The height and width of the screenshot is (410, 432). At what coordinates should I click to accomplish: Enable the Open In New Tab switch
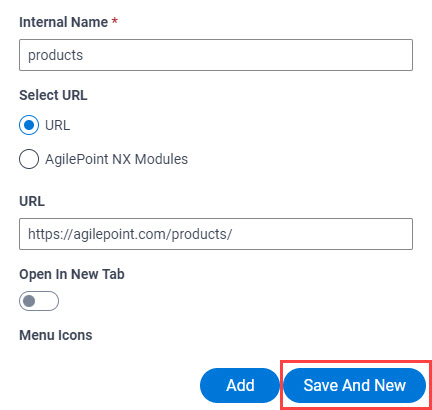click(x=39, y=301)
